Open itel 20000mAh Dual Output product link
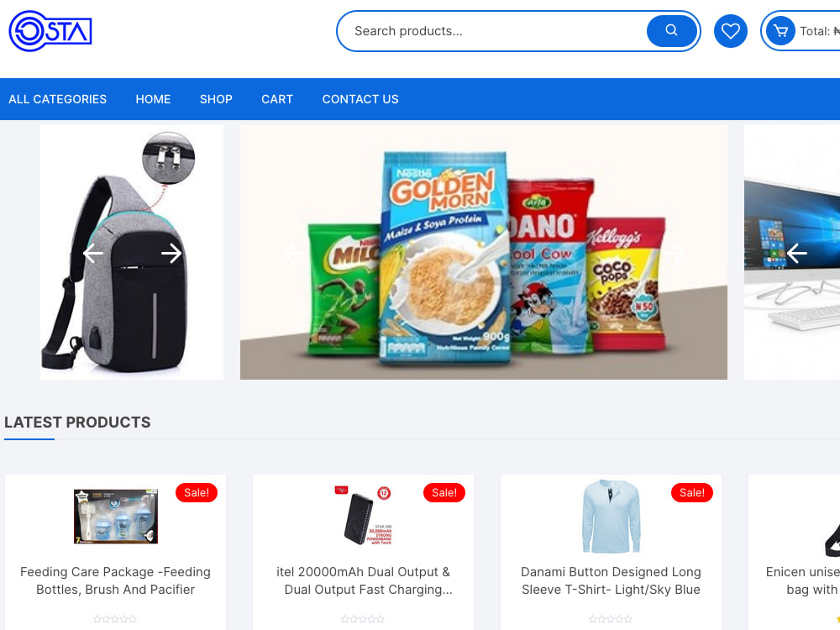This screenshot has width=840, height=630. 363,580
